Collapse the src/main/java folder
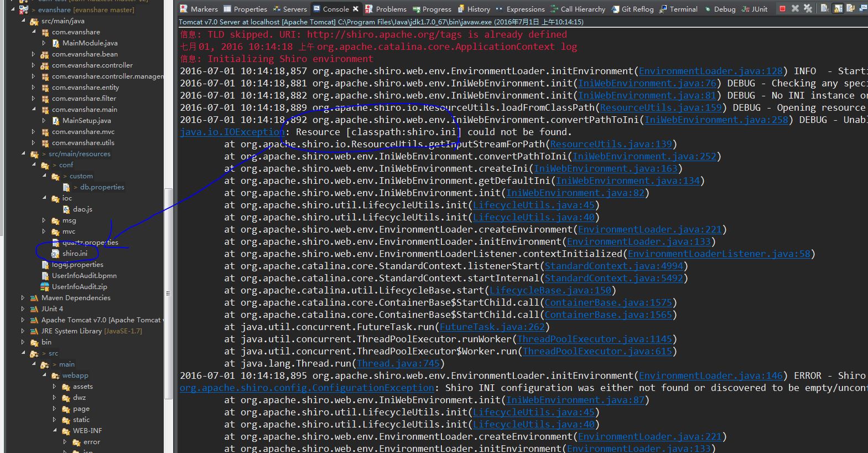This screenshot has width=868, height=453. [x=23, y=20]
